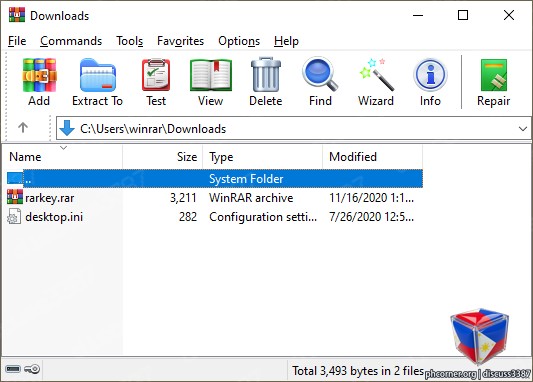
Task: Click the Configuration setti... type cell
Action: [263, 217]
